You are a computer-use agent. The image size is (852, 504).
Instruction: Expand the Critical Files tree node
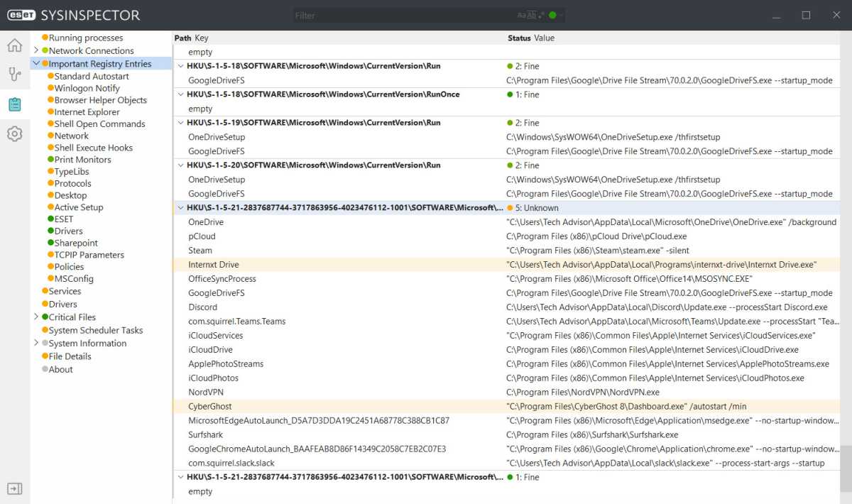pyautogui.click(x=36, y=317)
